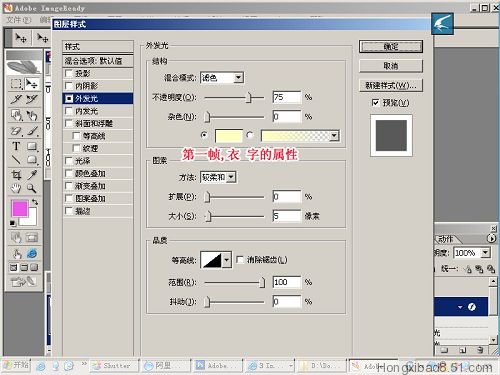Select the Crop tool
This screenshot has width=500, height=375.
[x=16, y=174]
